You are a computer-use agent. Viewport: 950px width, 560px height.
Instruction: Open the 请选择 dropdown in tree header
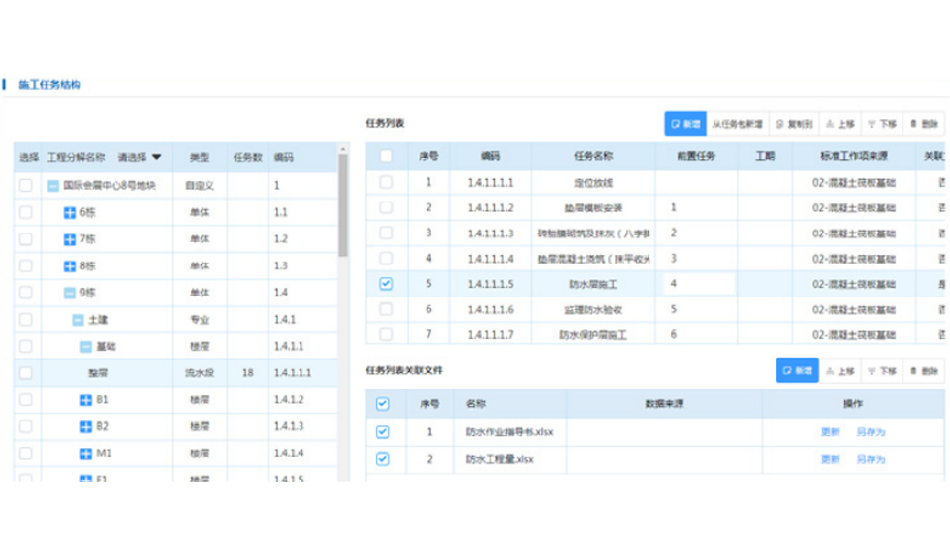(x=140, y=157)
